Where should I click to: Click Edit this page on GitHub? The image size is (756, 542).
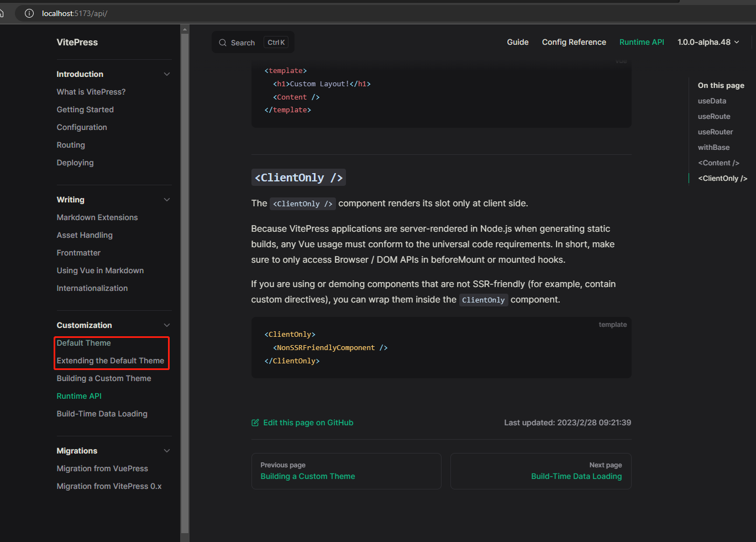(x=308, y=422)
